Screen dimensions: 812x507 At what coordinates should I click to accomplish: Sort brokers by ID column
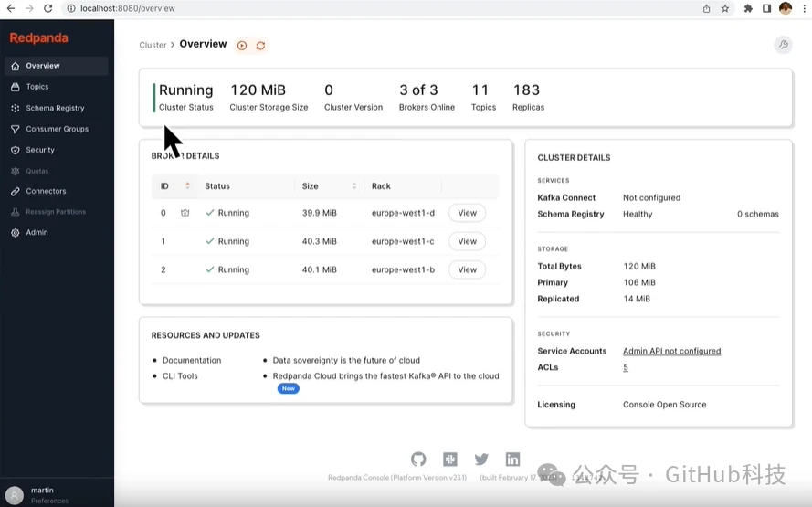(187, 186)
